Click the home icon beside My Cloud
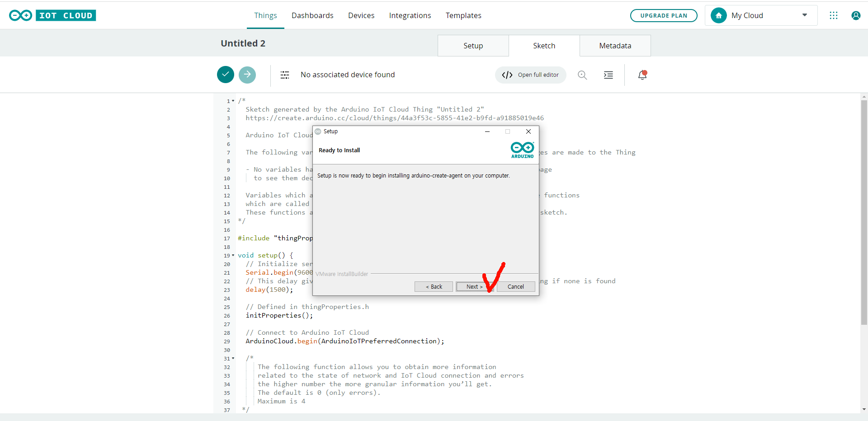The height and width of the screenshot is (421, 868). click(x=719, y=15)
